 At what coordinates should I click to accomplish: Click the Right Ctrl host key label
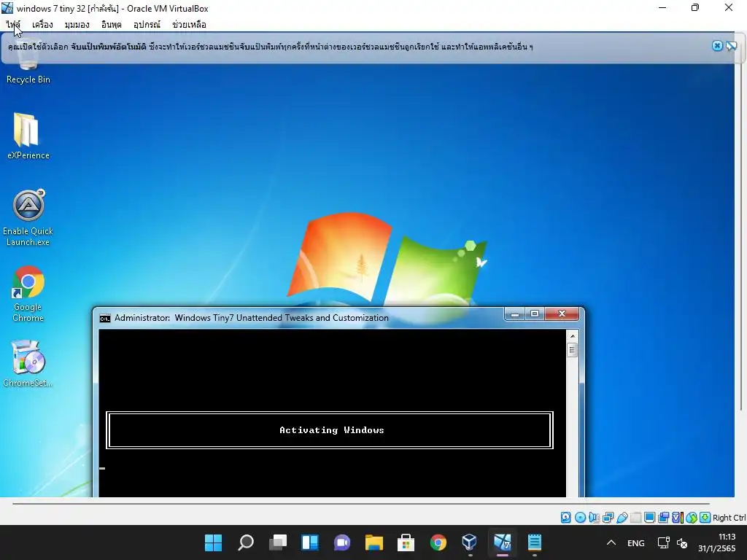click(729, 518)
